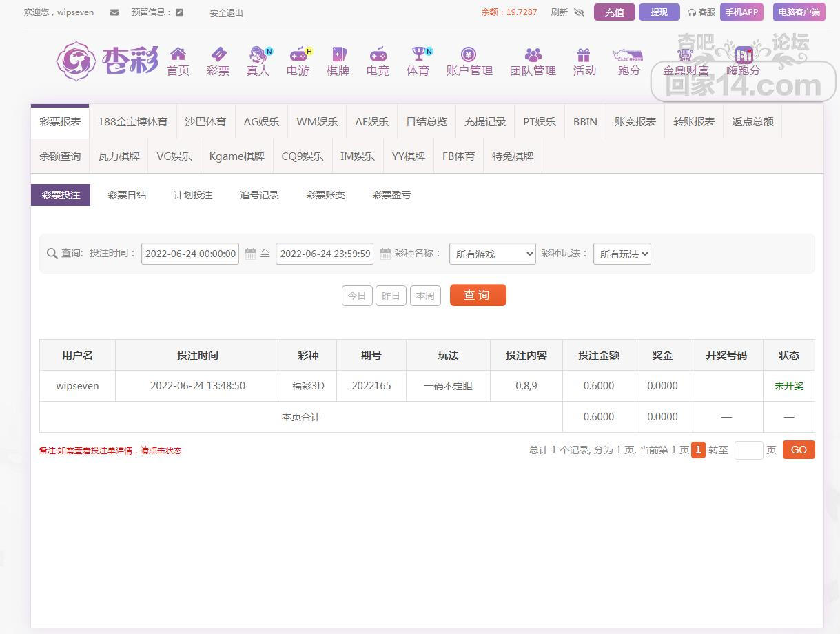Click the page number input field

click(x=748, y=450)
